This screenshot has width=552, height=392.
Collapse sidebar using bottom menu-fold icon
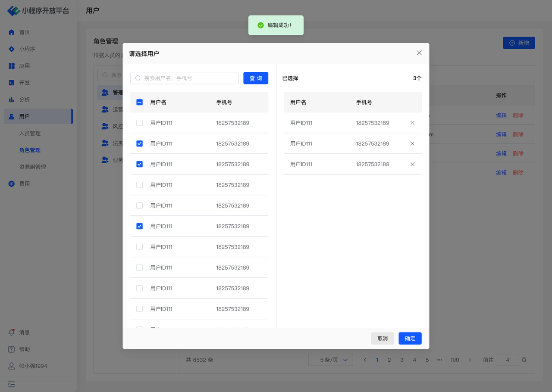point(12,384)
